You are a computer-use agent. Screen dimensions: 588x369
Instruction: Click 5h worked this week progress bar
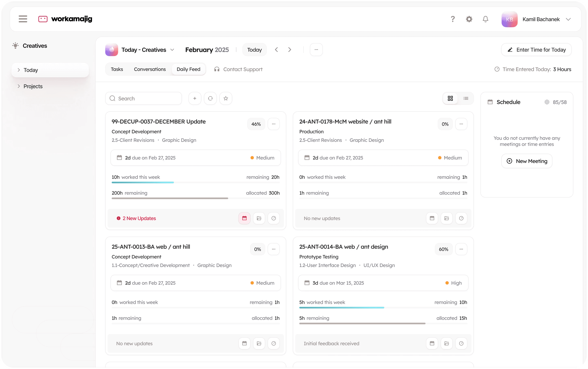tap(383, 307)
